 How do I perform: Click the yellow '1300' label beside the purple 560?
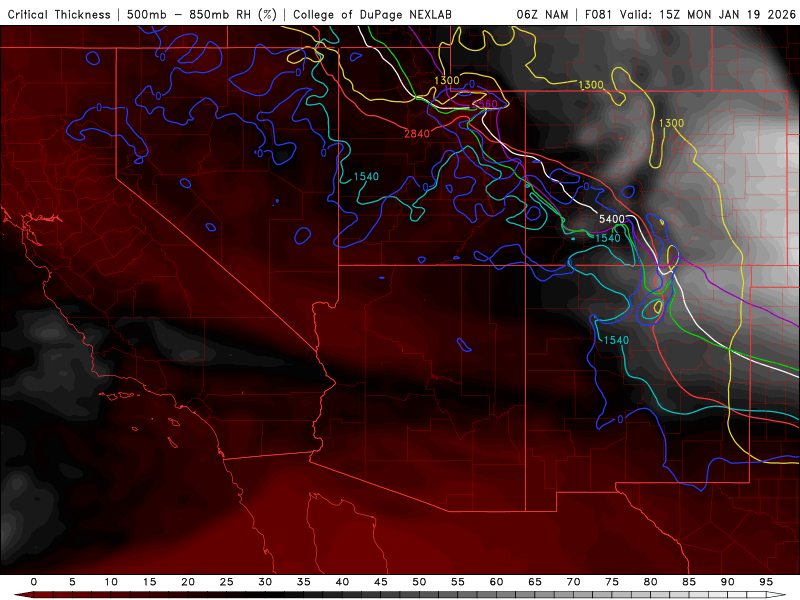[447, 80]
